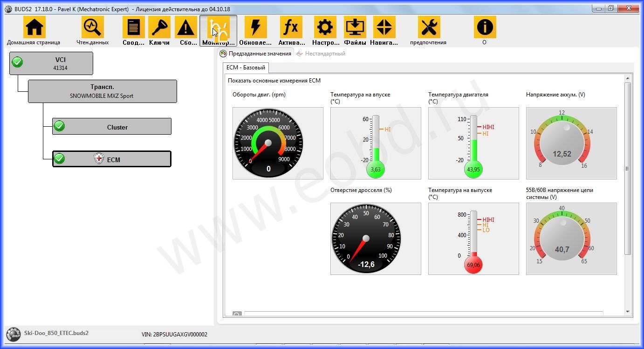Click the scroll-up arrow of measurements panel
Screen dimensions: 644x349
pos(628,79)
